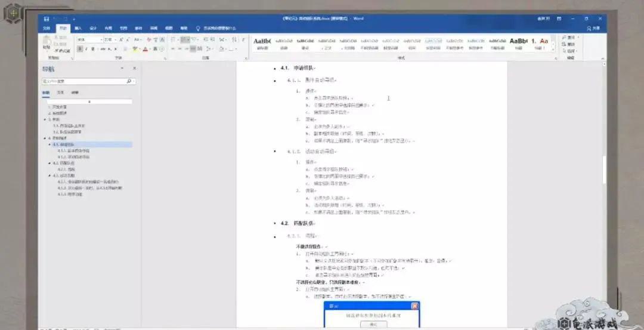Close the navigation pane with its X
Viewport: 644px width, 330px height.
click(134, 68)
